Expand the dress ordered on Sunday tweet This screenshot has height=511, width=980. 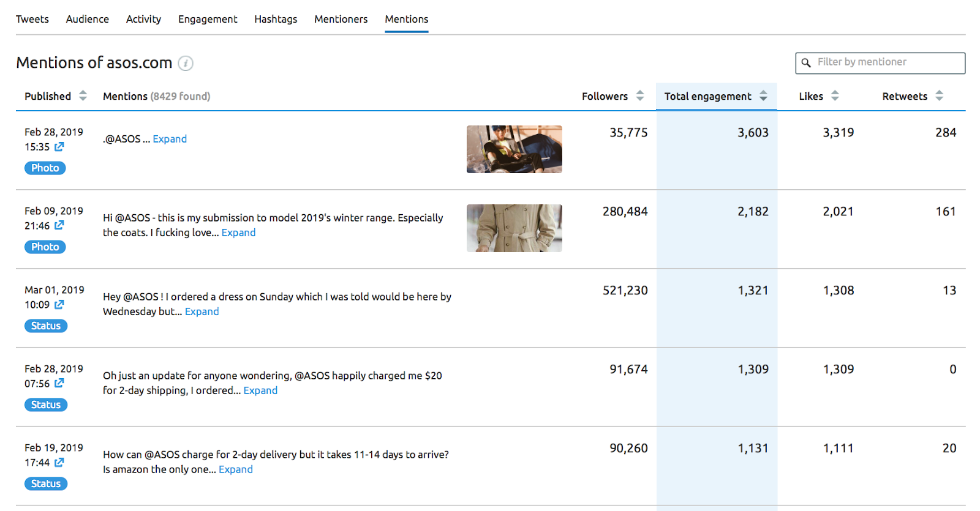[x=202, y=311]
